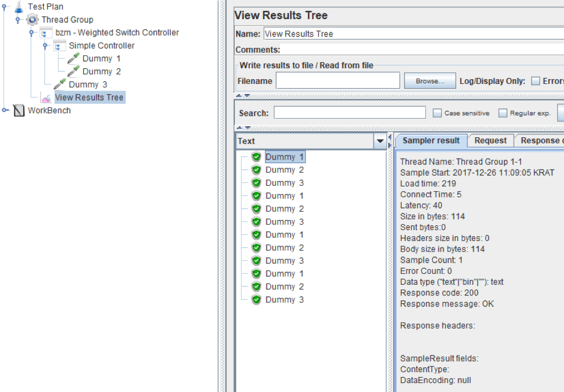Select the last Dummy 3 result label

click(285, 300)
